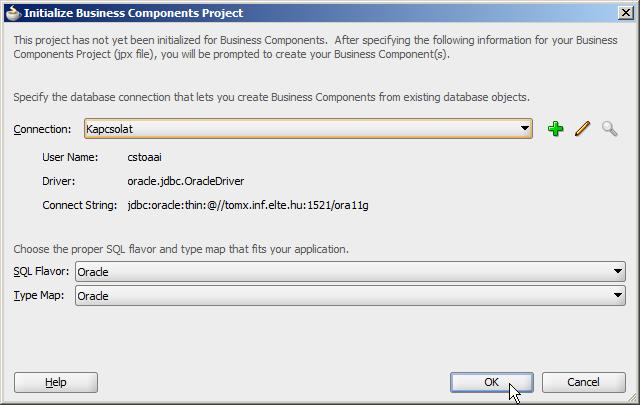640x405 pixels.
Task: Confirm with the OK button
Action: pos(492,382)
